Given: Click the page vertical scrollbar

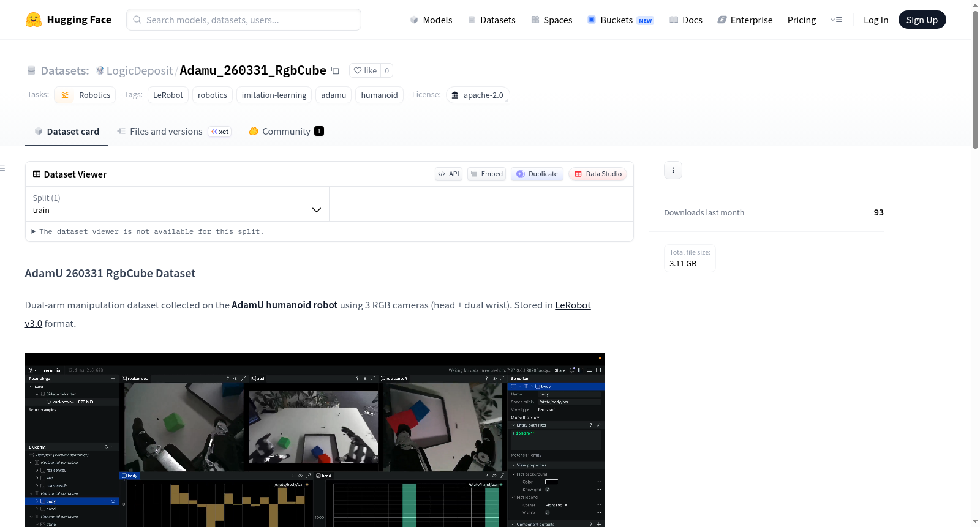Looking at the screenshot, I should point(975,80).
